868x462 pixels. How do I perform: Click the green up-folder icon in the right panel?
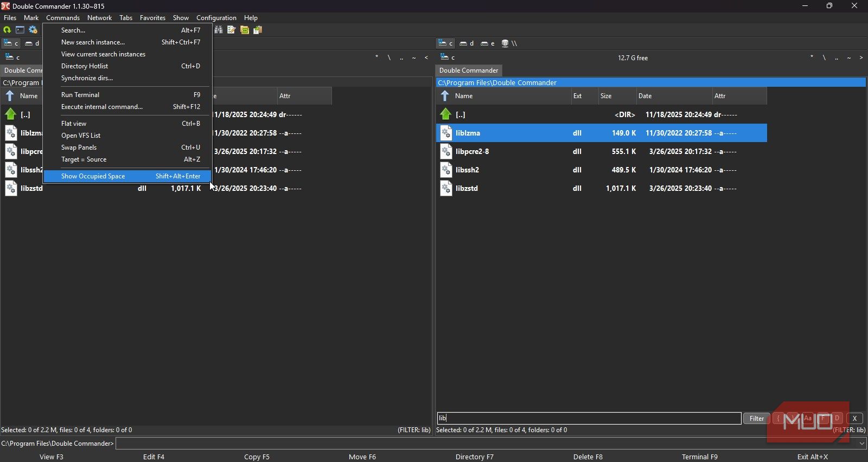point(446,114)
